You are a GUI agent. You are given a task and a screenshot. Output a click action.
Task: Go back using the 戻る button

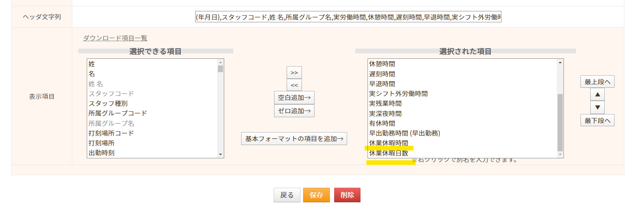[287, 195]
